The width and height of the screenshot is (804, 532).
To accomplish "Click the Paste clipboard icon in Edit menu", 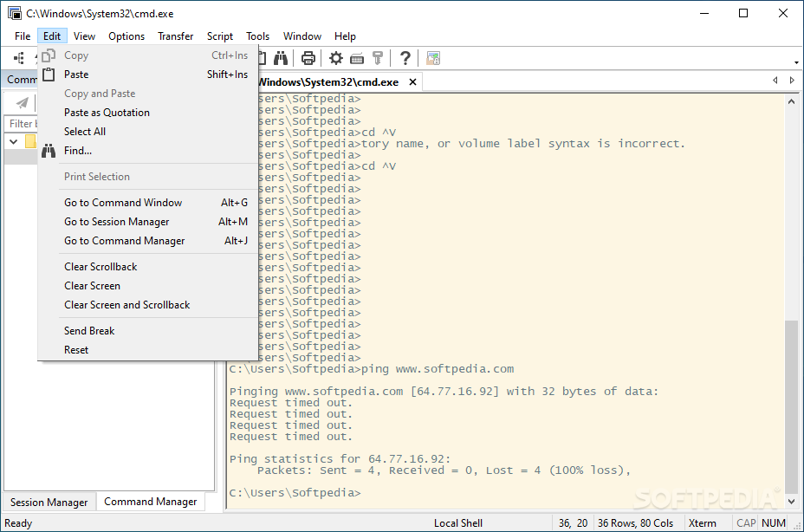I will (x=49, y=75).
